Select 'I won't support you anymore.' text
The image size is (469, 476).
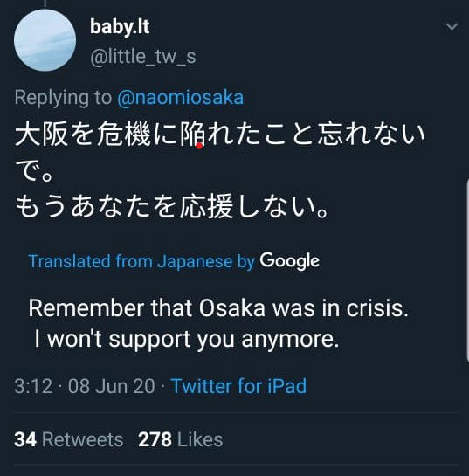pyautogui.click(x=187, y=339)
